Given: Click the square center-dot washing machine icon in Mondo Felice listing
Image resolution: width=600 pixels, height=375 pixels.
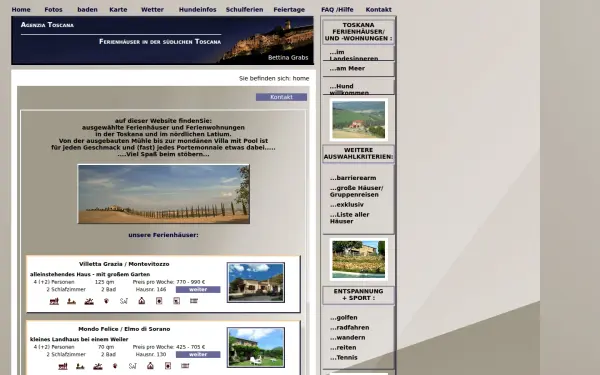Looking at the screenshot, I should (x=168, y=366).
